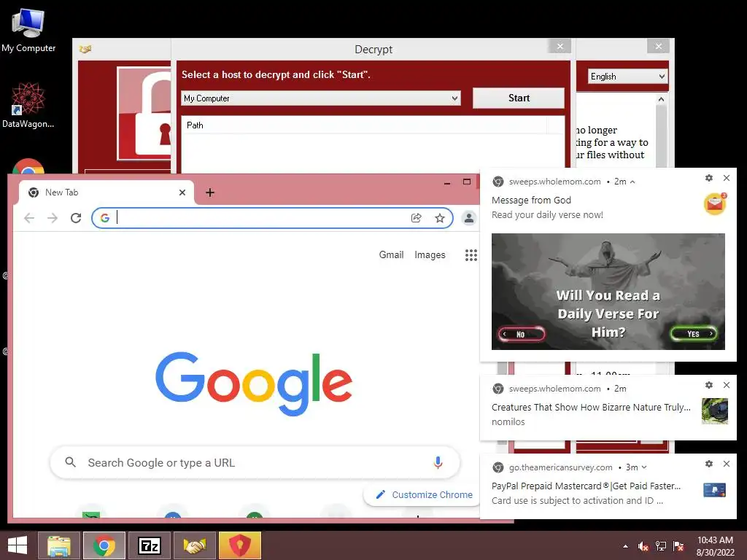Image resolution: width=747 pixels, height=560 pixels.
Task: Click the Google logo
Action: (x=254, y=384)
